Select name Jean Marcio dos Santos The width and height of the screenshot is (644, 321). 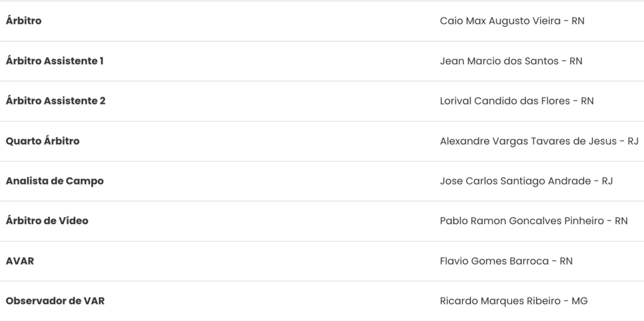coord(499,61)
